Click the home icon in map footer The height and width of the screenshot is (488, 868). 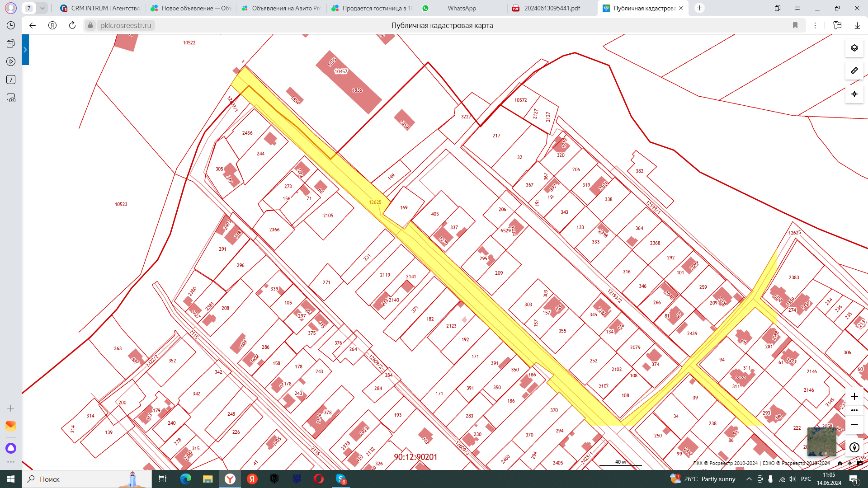point(840,463)
